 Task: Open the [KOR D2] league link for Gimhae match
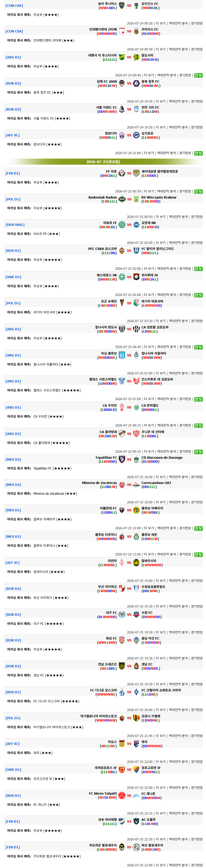13,83
